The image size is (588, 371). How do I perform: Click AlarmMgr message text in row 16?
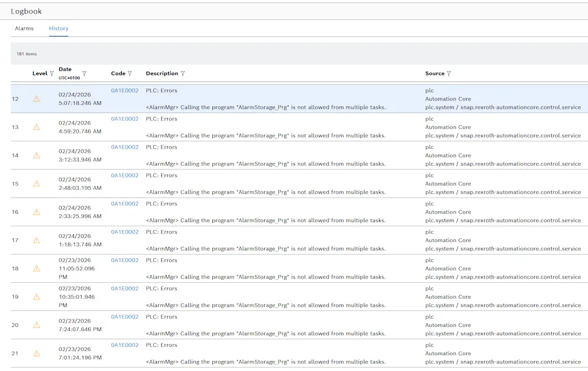[x=266, y=220]
